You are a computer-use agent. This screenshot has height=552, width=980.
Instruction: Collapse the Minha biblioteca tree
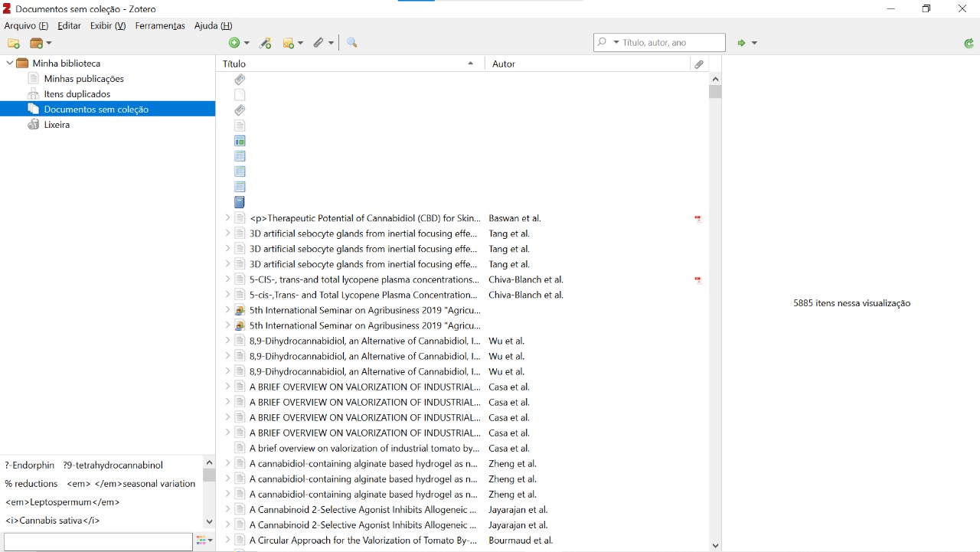9,64
